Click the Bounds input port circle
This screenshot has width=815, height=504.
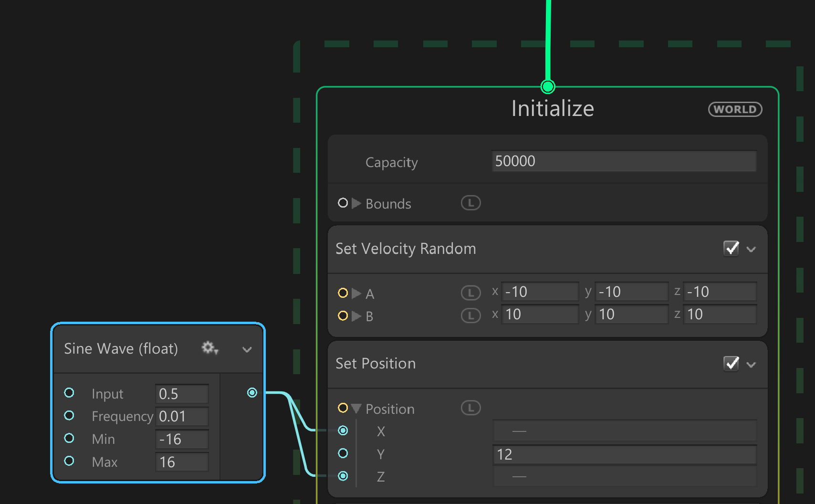tap(343, 203)
